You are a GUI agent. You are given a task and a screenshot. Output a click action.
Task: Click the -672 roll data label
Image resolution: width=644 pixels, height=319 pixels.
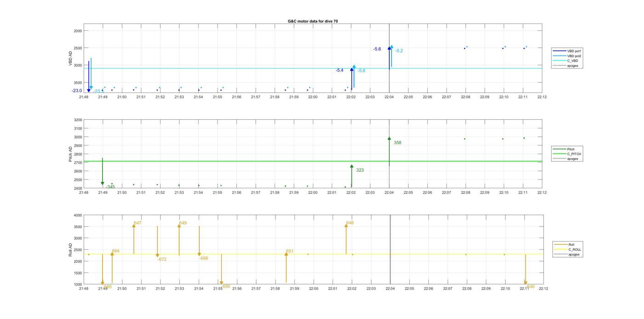click(162, 260)
